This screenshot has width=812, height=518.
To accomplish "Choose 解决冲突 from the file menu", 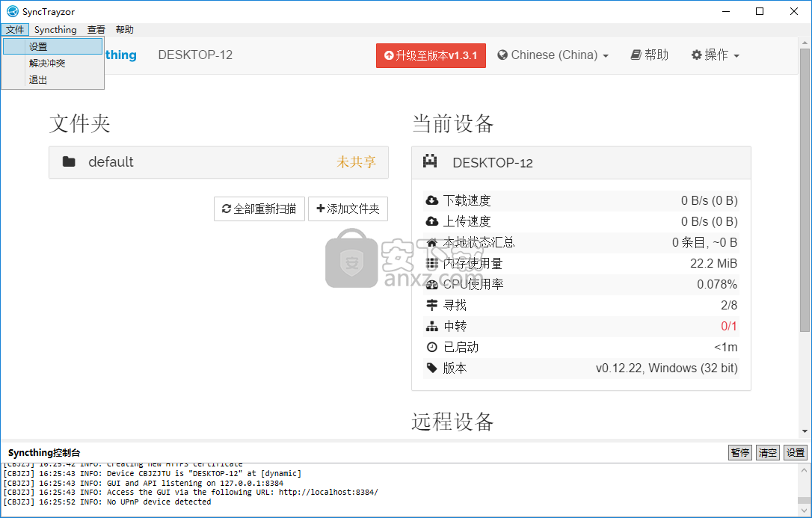I will (53, 63).
